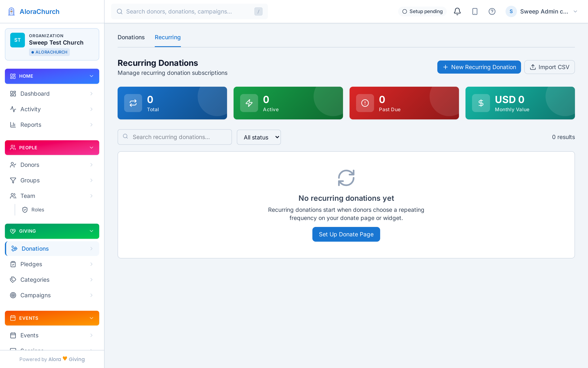Click the mobile device icon in header
This screenshot has height=368, width=588.
474,11
